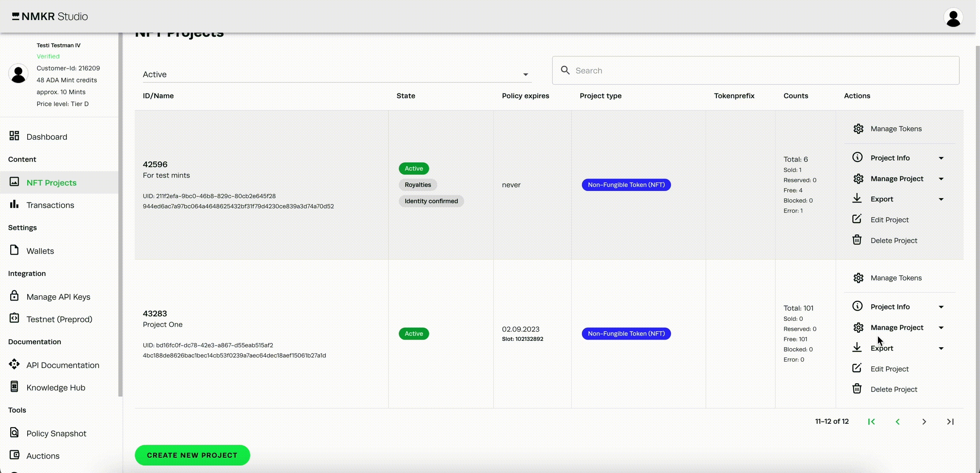Expand Manage Project for project 43283

click(940, 328)
